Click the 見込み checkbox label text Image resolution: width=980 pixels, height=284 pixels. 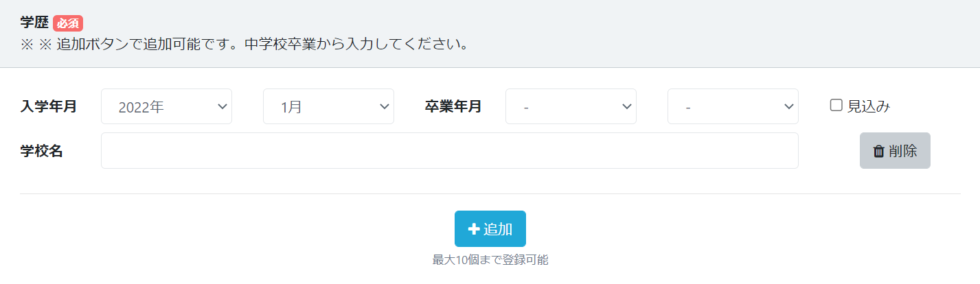pyautogui.click(x=869, y=106)
